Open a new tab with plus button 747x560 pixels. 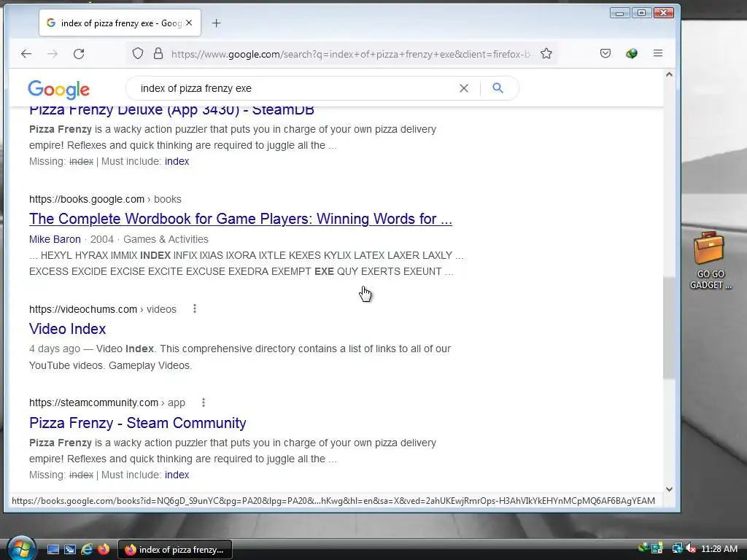(216, 23)
